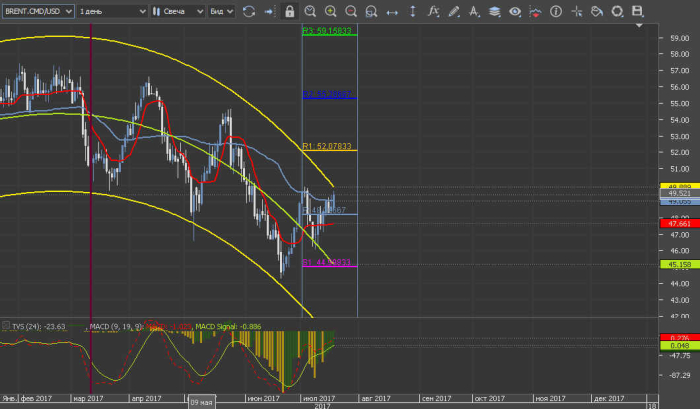Screen dimensions: 700x409
Task: Click the chart auto-shift arrow icon
Action: (x=269, y=12)
